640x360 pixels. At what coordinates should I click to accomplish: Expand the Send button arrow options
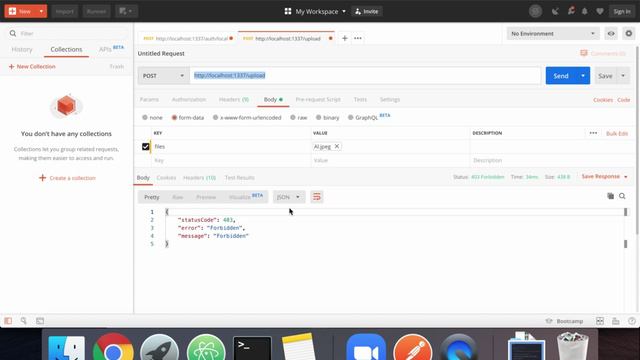(x=583, y=76)
